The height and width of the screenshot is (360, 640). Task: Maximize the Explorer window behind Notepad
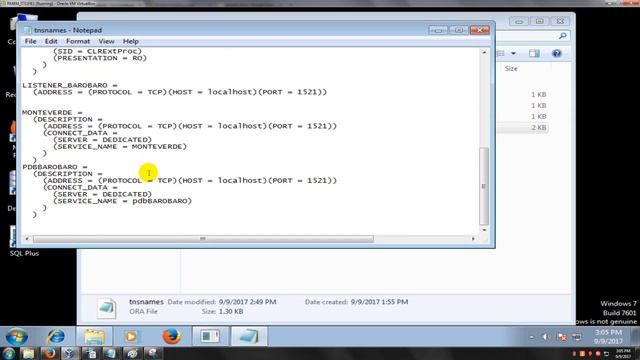pyautogui.click(x=540, y=21)
